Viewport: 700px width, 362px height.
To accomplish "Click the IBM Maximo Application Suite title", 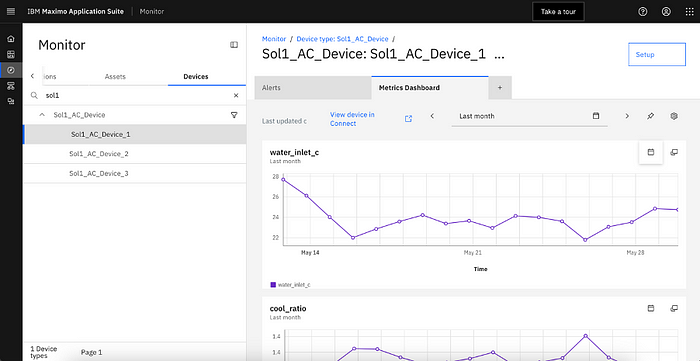I will tap(75, 12).
